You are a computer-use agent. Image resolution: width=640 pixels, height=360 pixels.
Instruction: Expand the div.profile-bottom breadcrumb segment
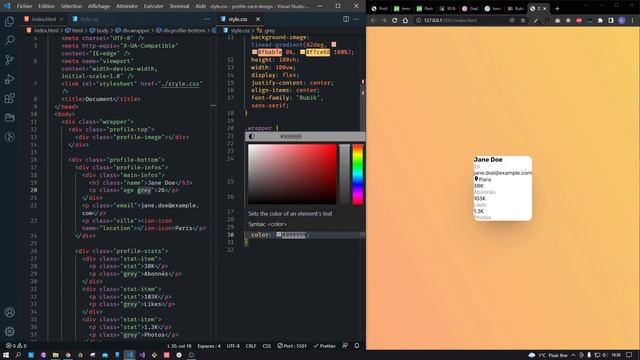(181, 31)
